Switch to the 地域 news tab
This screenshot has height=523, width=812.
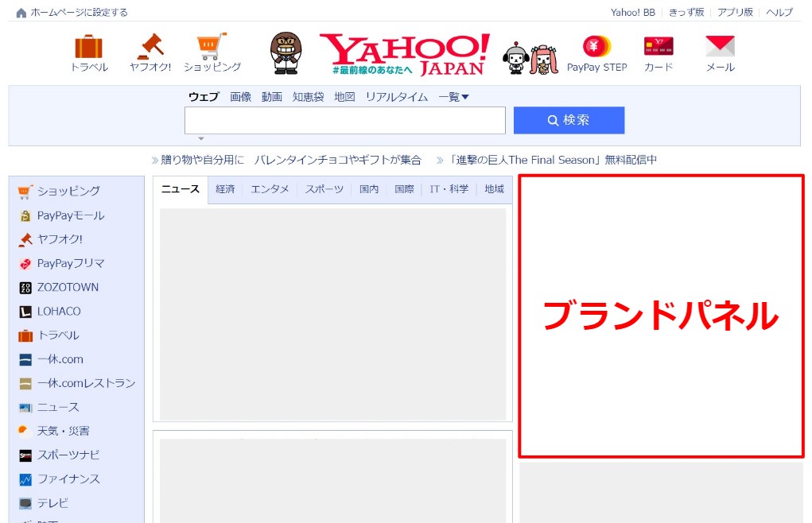point(494,189)
